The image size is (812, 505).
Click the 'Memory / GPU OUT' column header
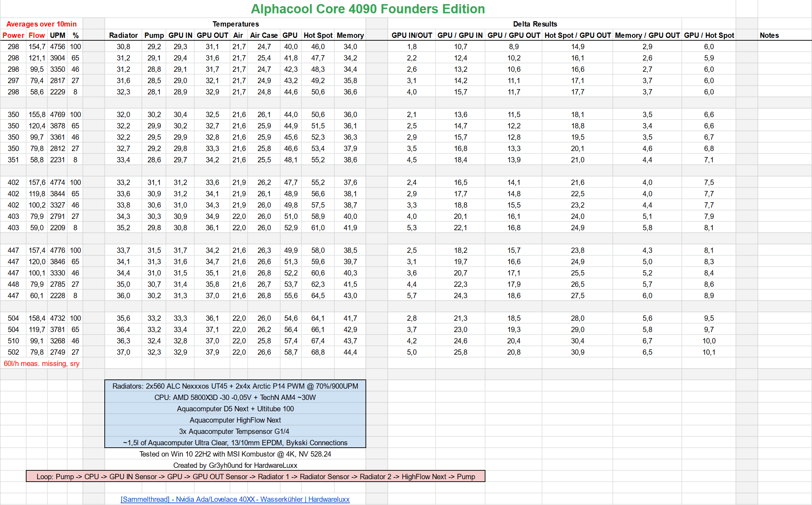647,35
